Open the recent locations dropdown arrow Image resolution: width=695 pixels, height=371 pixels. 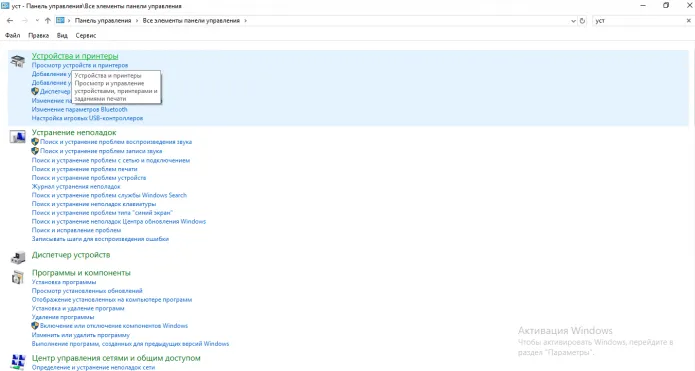[37, 20]
